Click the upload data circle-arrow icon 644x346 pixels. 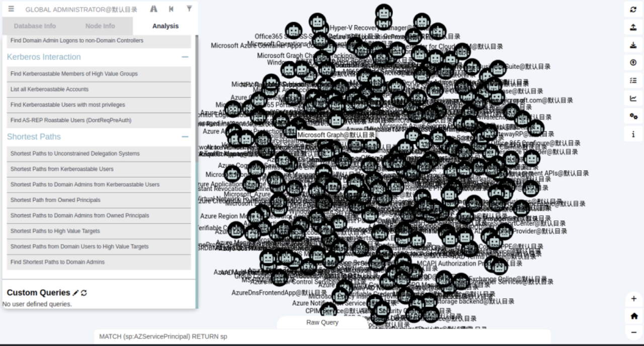633,63
